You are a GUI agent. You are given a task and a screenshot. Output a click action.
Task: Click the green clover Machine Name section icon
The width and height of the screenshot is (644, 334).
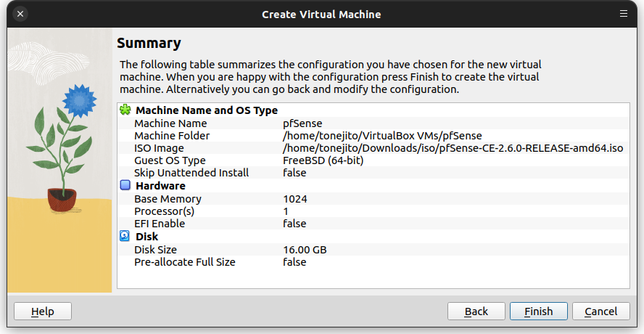pyautogui.click(x=125, y=110)
